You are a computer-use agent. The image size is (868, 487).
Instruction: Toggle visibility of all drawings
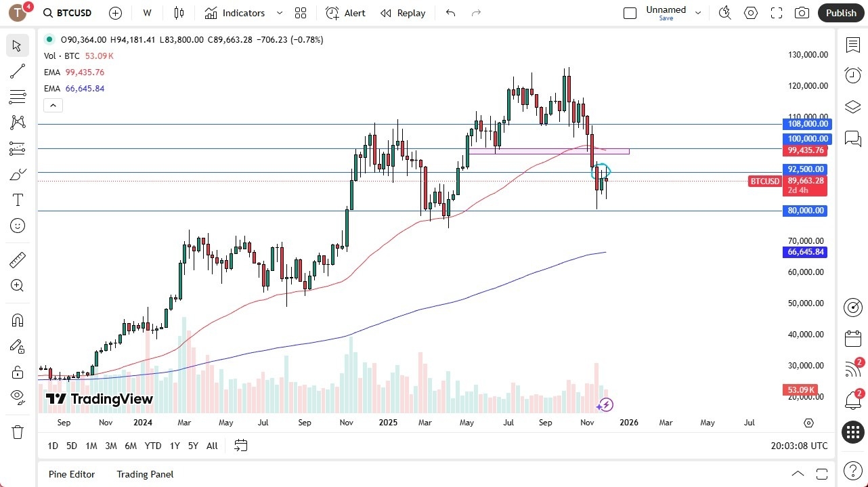(x=17, y=397)
